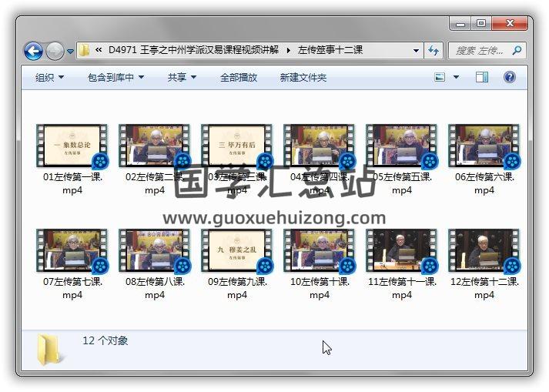Image resolution: width=549 pixels, height=392 pixels.
Task: Expand the view options dropdown arrow
Action: [x=456, y=77]
